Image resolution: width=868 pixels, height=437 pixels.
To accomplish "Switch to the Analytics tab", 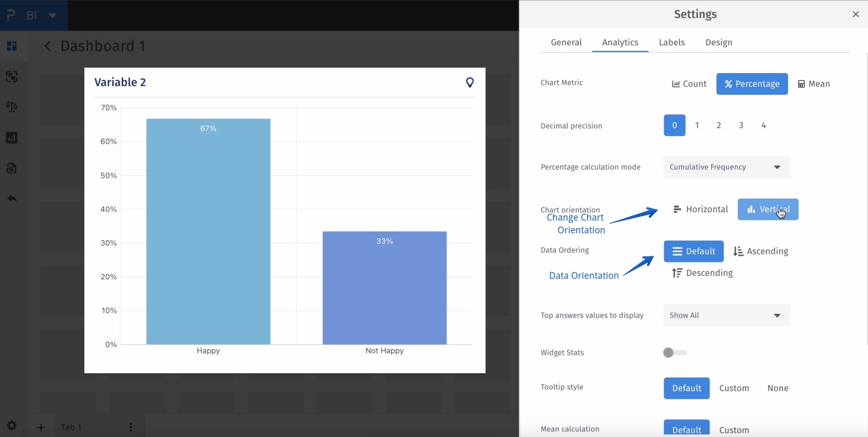I will [620, 42].
